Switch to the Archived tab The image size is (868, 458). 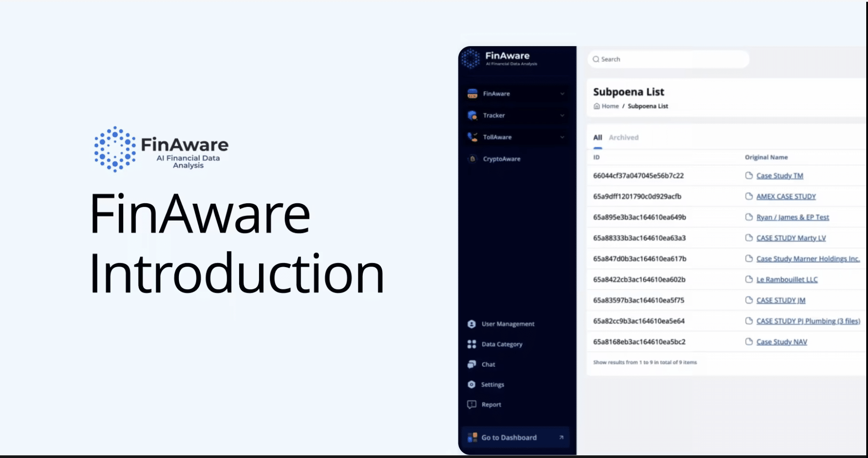click(x=623, y=137)
